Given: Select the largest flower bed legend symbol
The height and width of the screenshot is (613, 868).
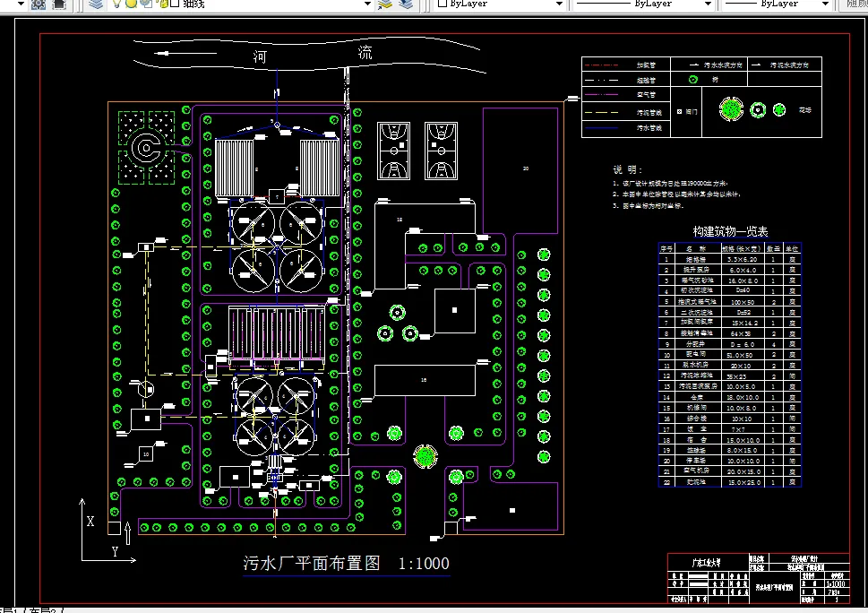Looking at the screenshot, I should point(731,109).
